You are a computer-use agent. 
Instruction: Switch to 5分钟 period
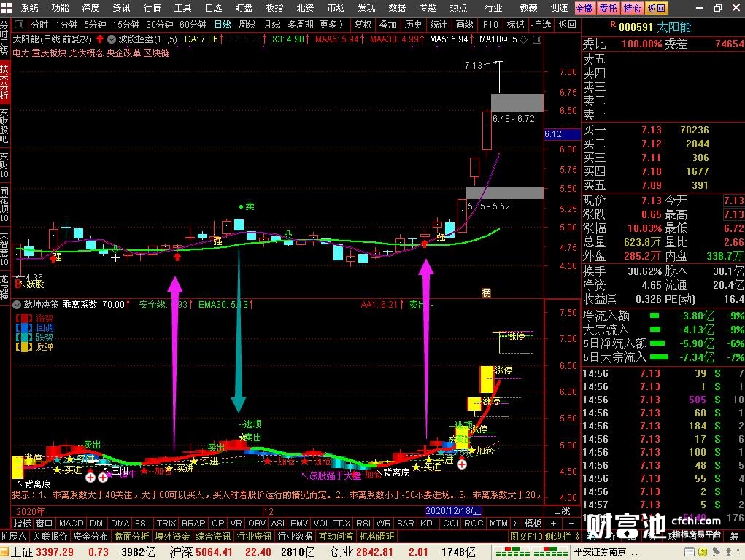[x=95, y=24]
